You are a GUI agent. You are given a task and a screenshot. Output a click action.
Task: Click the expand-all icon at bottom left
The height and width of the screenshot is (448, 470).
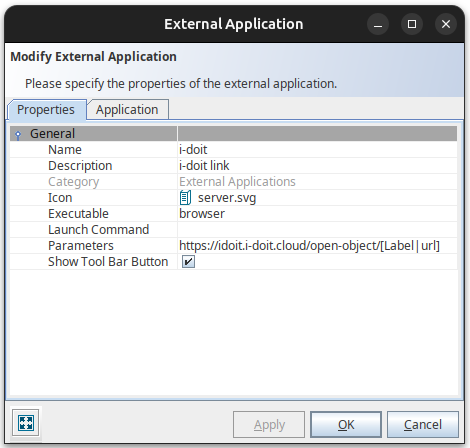coord(26,423)
